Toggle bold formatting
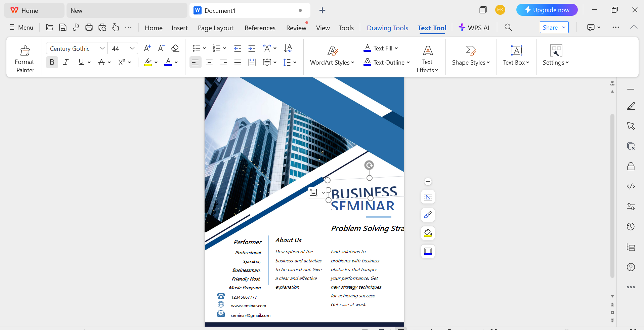Image resolution: width=644 pixels, height=330 pixels. 52,62
